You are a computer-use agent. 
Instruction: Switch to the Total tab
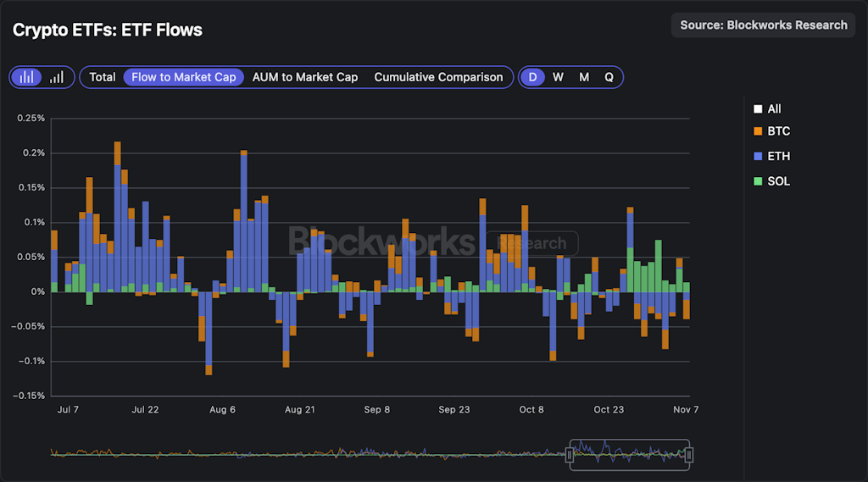coord(103,77)
